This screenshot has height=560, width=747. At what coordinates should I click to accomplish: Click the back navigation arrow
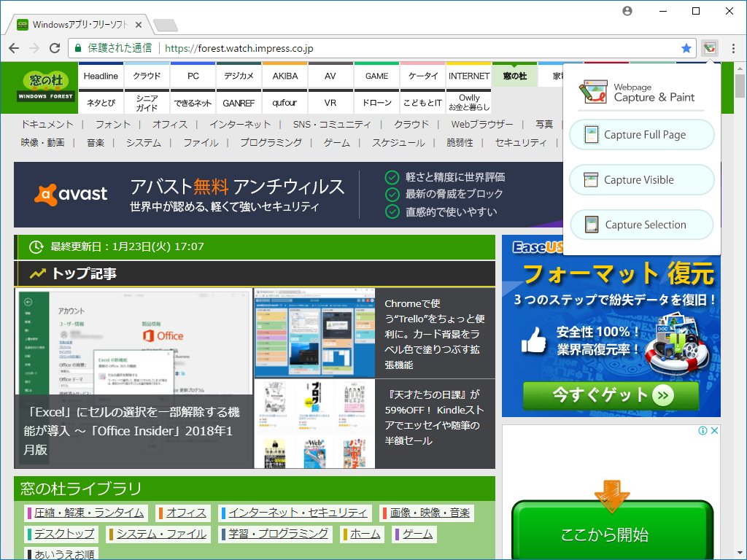point(15,47)
